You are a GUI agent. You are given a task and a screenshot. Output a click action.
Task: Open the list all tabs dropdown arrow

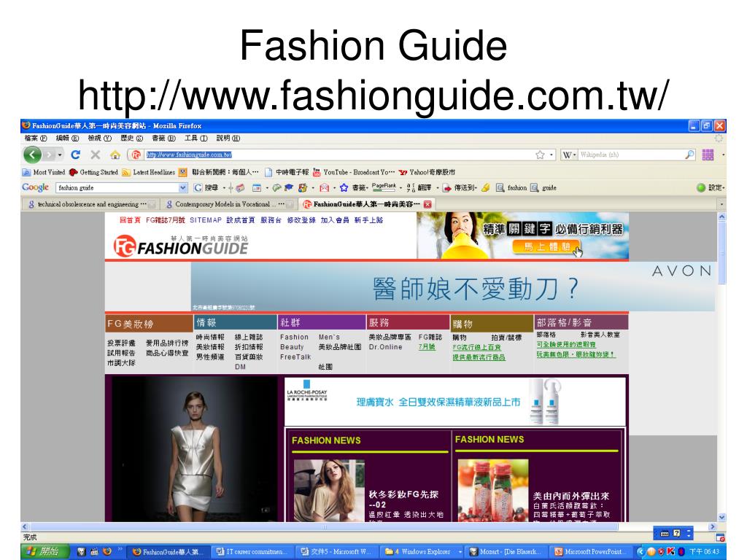721,204
